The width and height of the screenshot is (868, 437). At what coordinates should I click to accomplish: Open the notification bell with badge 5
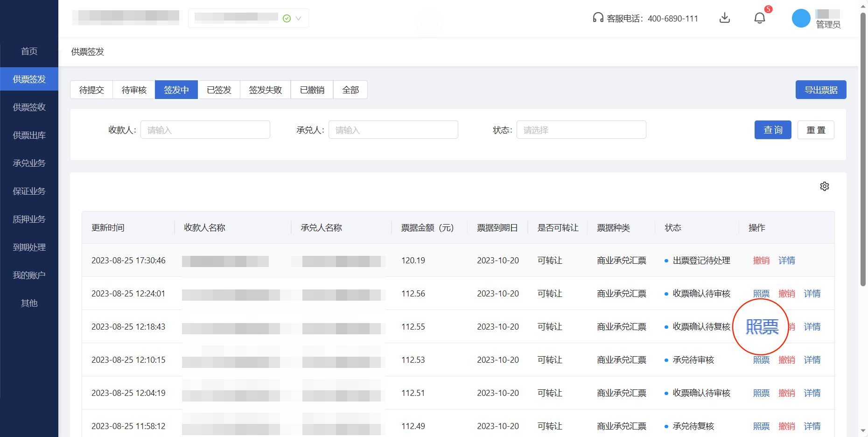[760, 18]
